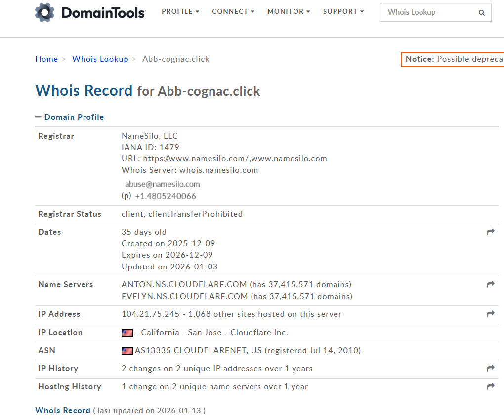Click the US flag in IP Location row
This screenshot has width=504, height=420.
127,333
